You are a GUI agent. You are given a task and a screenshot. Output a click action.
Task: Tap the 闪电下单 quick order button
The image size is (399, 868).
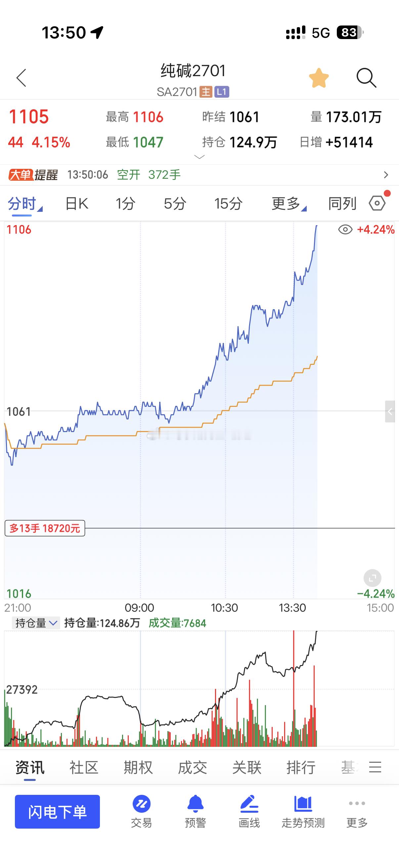tap(57, 811)
